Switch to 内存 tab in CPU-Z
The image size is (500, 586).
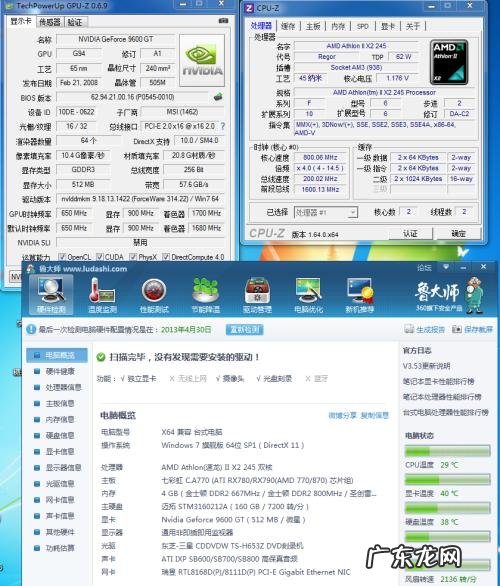pyautogui.click(x=338, y=26)
